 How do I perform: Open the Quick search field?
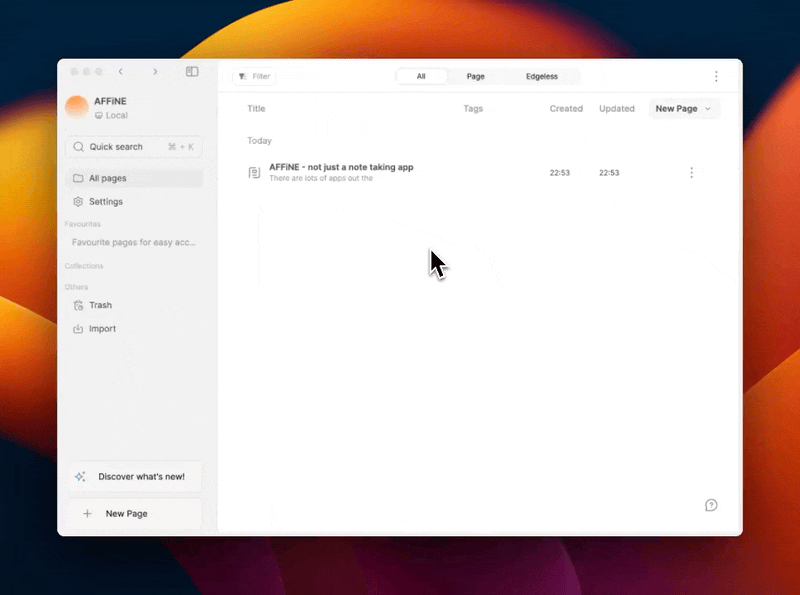pos(134,147)
